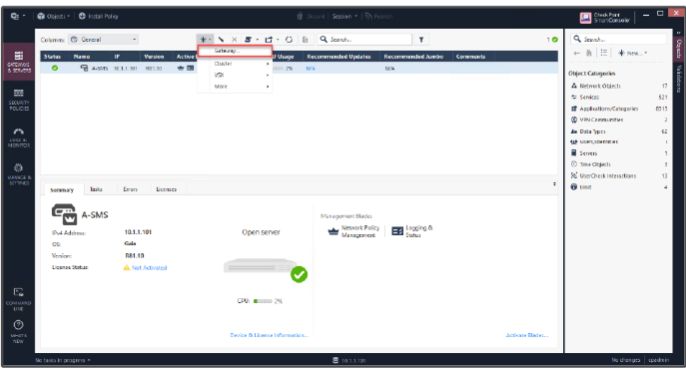Open the Columns General dropdown
Image resolution: width=686 pixels, height=368 pixels.
pos(104,39)
